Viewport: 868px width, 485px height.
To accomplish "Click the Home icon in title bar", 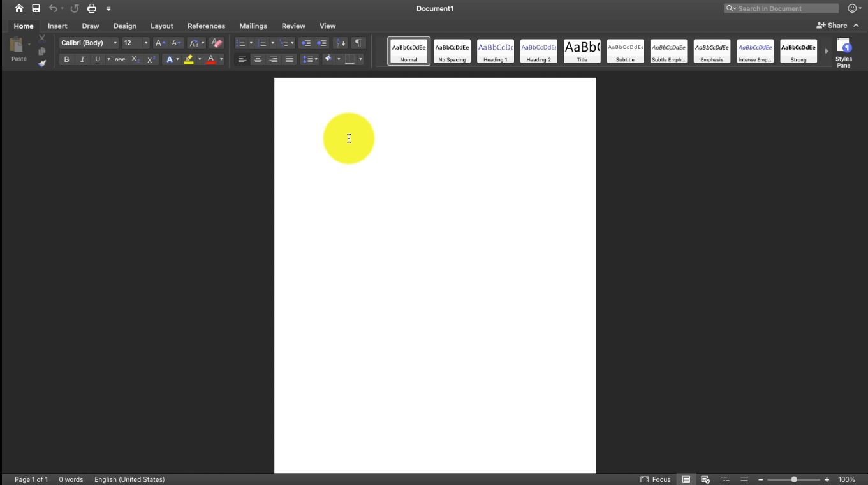I will [x=19, y=8].
